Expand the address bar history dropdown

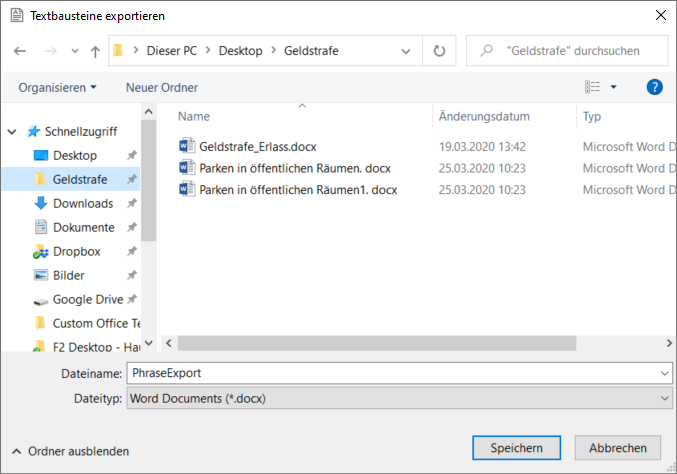click(405, 51)
